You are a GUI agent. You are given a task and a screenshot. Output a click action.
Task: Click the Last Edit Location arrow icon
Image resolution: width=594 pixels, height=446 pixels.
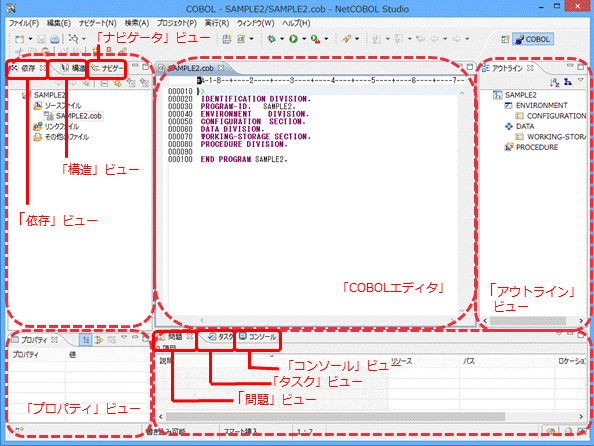click(x=420, y=39)
